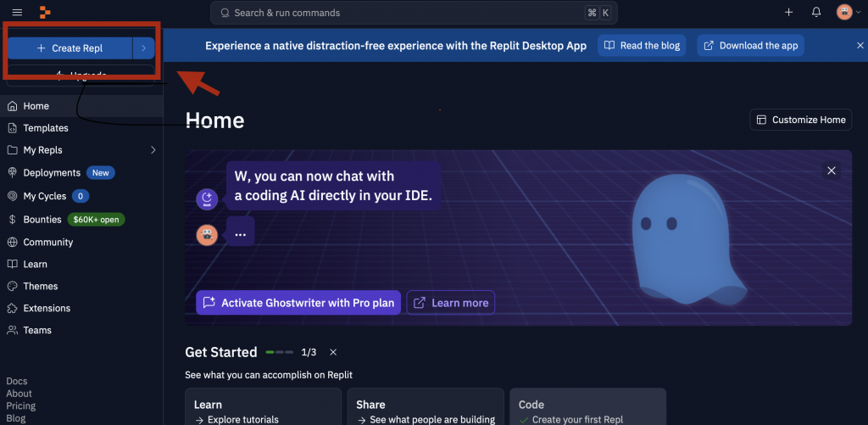Open Blog link in sidebar footer
The image size is (868, 425).
(x=16, y=418)
